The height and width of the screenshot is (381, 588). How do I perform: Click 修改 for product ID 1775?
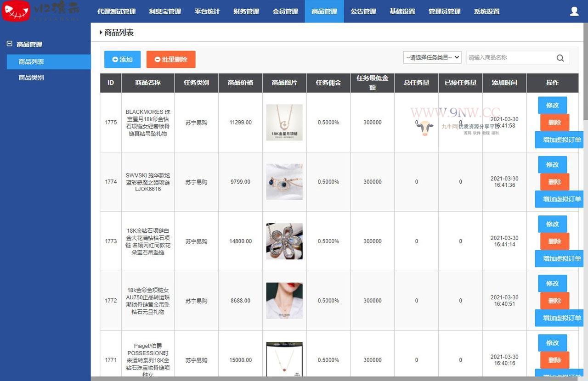click(x=552, y=105)
